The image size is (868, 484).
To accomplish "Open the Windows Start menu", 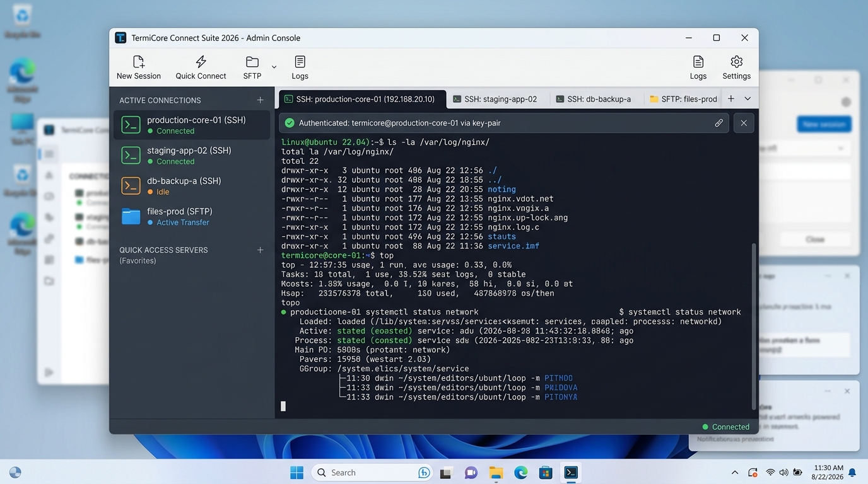I will tap(296, 473).
